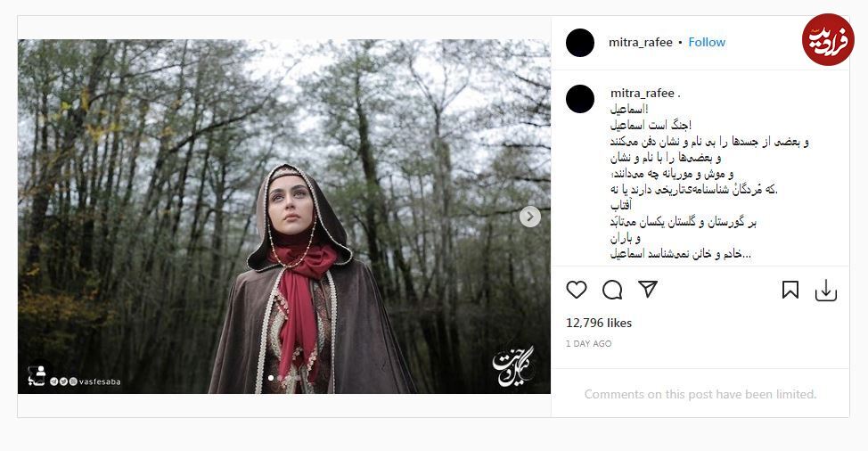View the 12,796 likes list
The height and width of the screenshot is (451, 868).
tap(598, 323)
